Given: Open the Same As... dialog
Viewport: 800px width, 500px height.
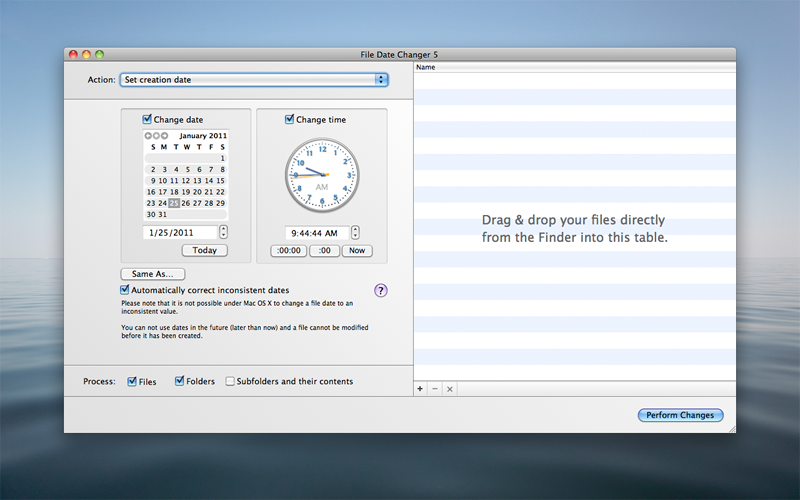Looking at the screenshot, I should (153, 274).
